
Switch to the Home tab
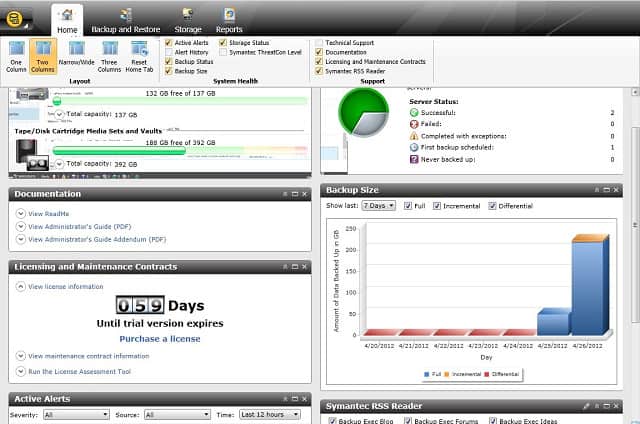(67, 20)
